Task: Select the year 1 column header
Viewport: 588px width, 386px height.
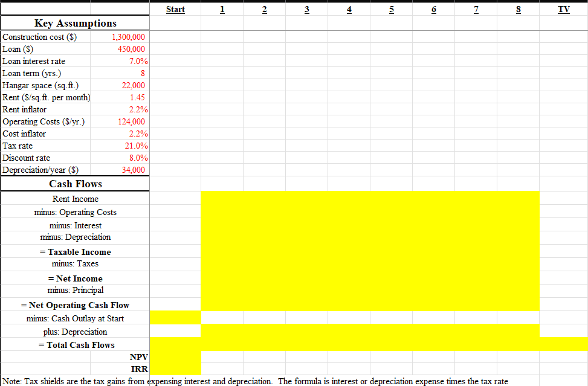Action: [222, 10]
